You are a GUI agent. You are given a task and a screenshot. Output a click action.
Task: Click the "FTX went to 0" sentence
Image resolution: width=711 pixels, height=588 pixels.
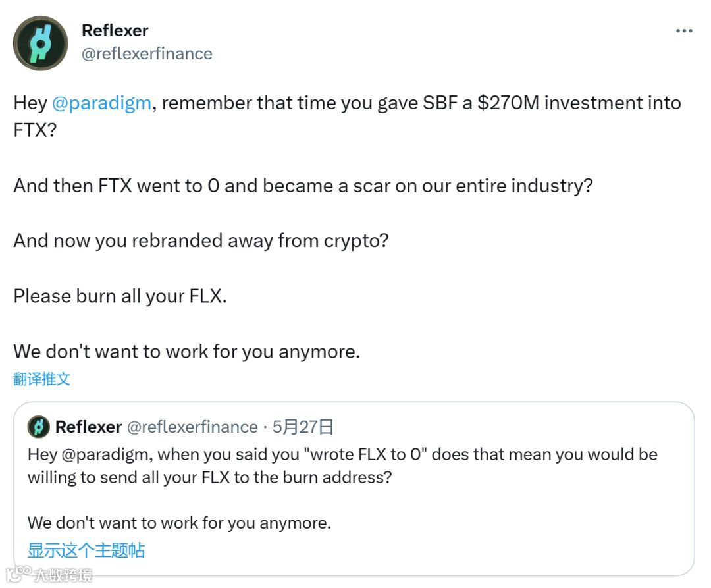pos(303,185)
